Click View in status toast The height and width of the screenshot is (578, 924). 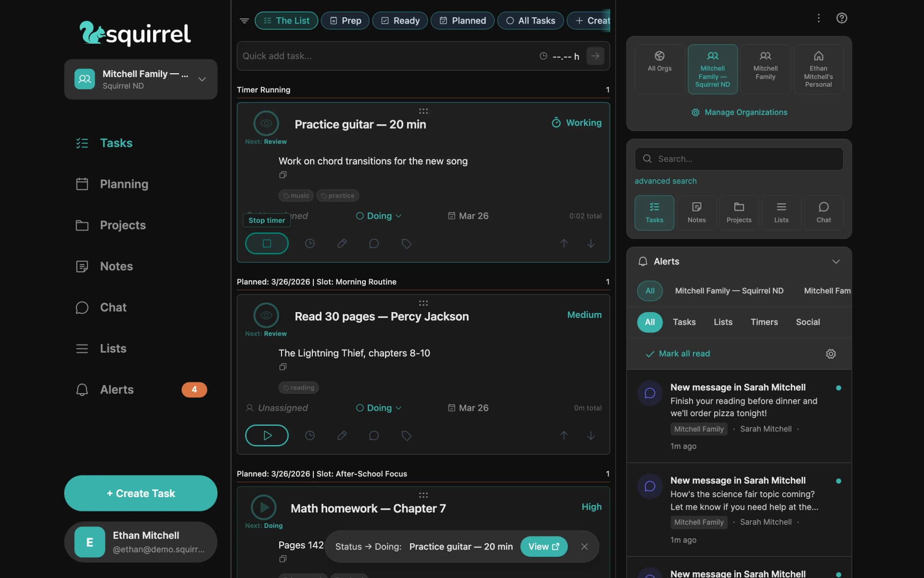point(544,547)
